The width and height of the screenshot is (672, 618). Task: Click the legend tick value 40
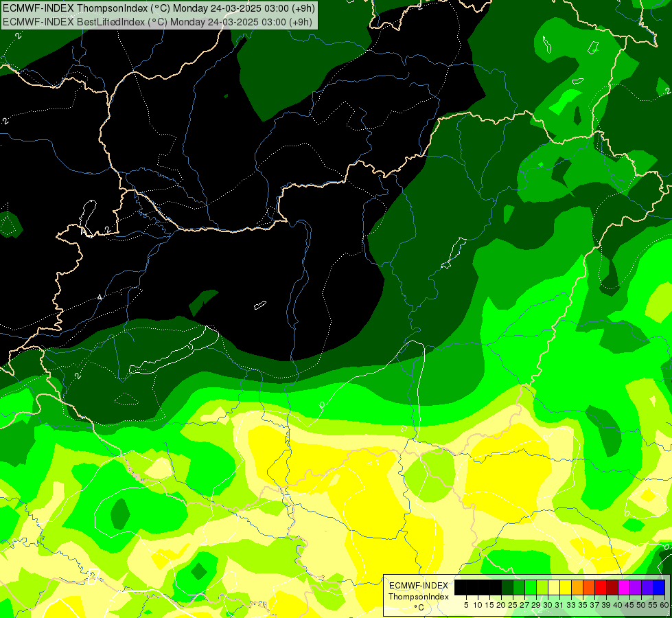[x=618, y=605]
